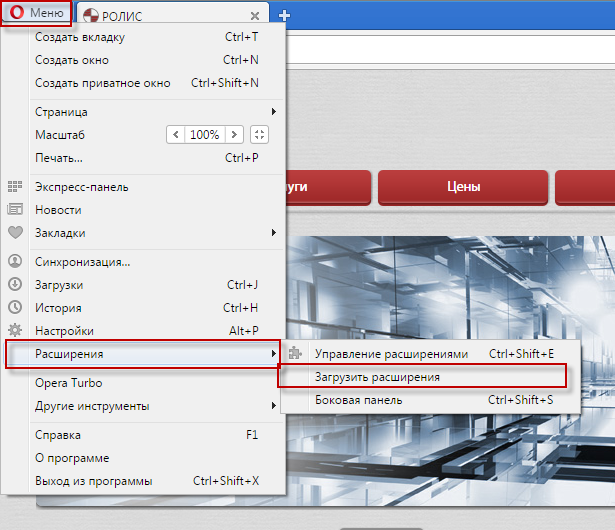Select Боковая панель submenu item
The width and height of the screenshot is (615, 530).
coord(431,400)
